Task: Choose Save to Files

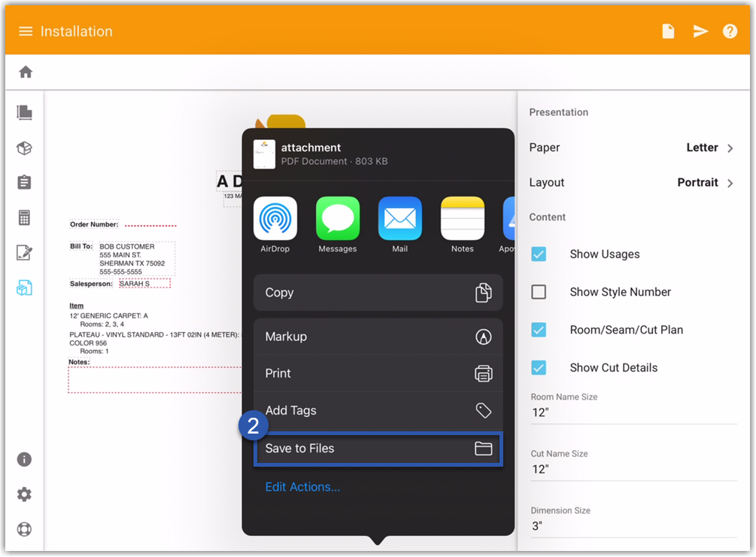Action: [378, 449]
